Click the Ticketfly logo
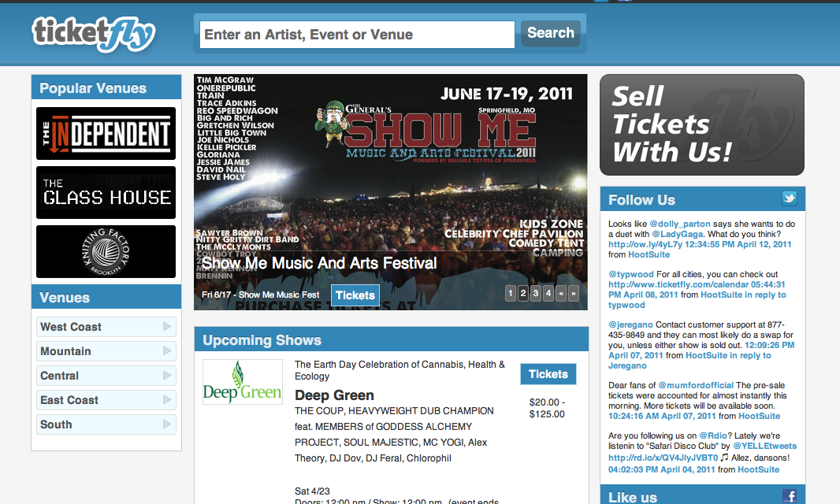Image resolution: width=840 pixels, height=504 pixels. [x=94, y=35]
